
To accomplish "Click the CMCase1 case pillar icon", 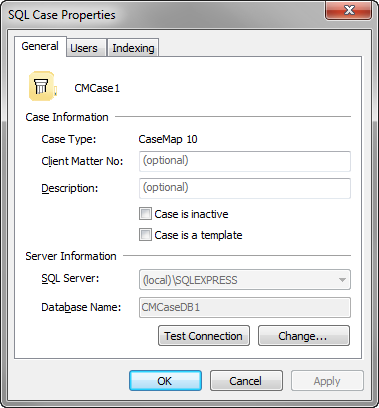I will click(42, 86).
